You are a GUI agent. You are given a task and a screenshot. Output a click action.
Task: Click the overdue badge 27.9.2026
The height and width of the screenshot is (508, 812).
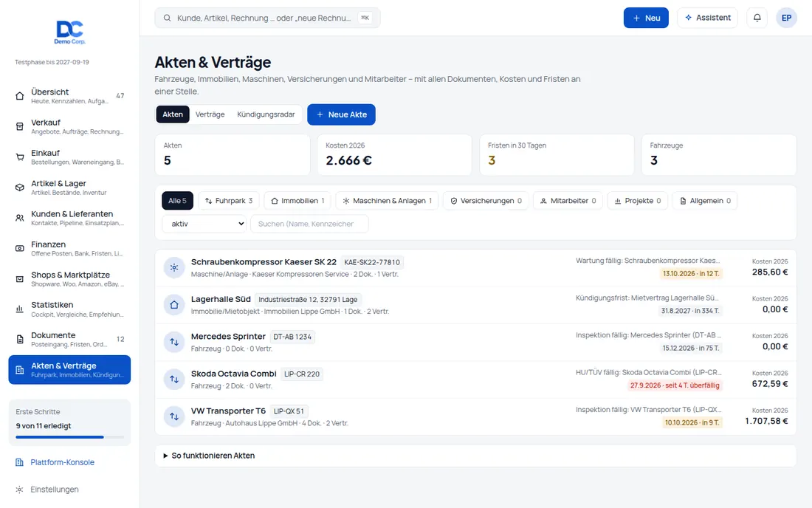pyautogui.click(x=675, y=385)
